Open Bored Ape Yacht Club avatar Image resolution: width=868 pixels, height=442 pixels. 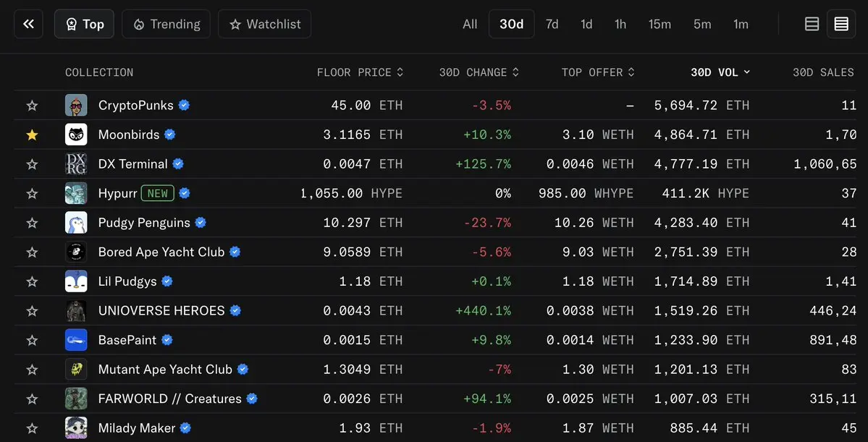click(x=76, y=252)
